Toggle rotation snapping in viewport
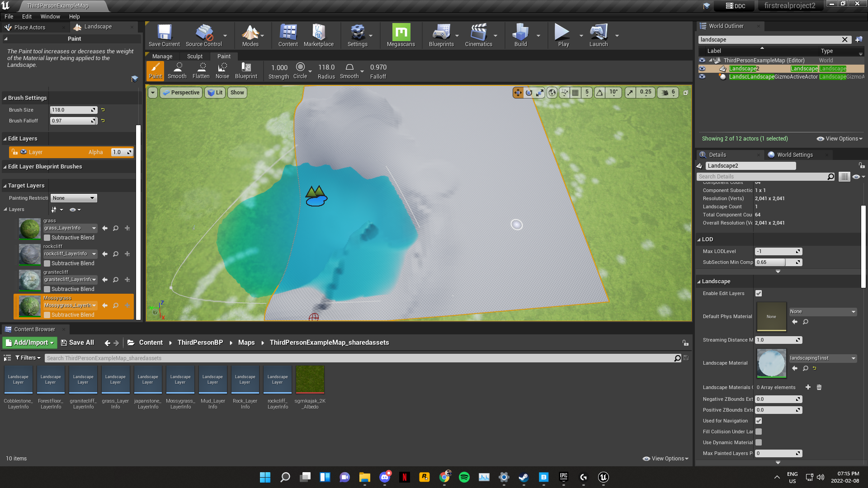868x488 pixels. point(599,93)
